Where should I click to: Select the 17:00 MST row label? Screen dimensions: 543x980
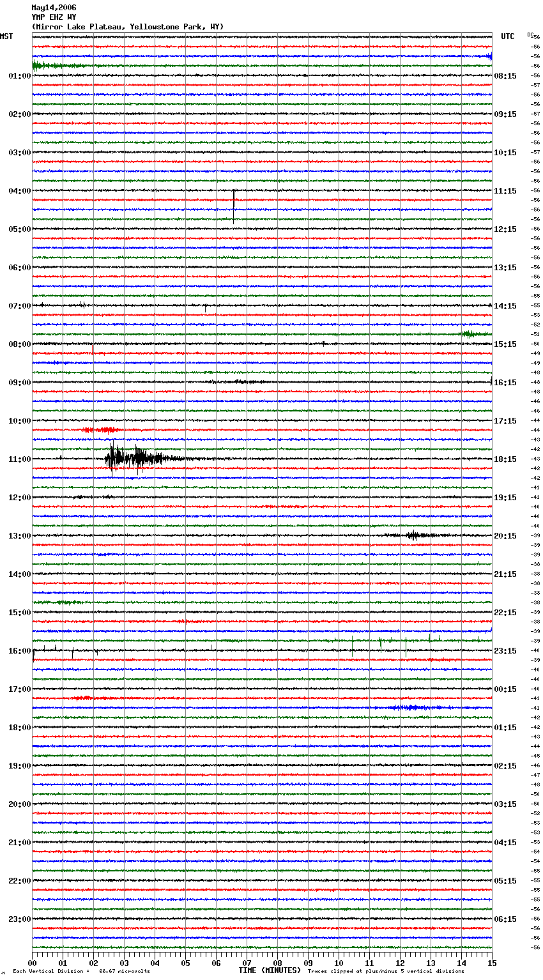[20, 689]
